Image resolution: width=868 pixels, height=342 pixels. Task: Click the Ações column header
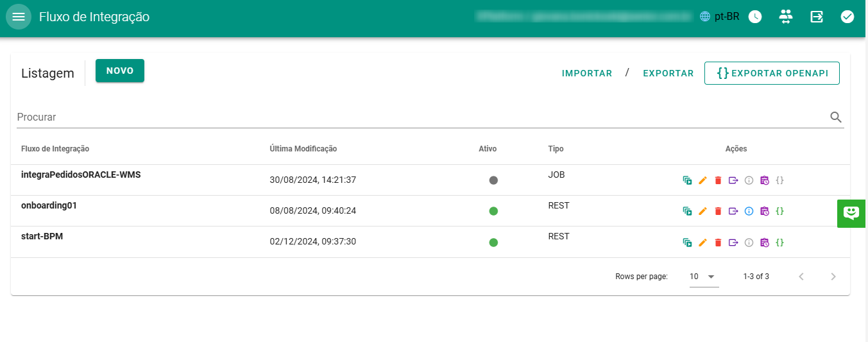click(x=736, y=149)
